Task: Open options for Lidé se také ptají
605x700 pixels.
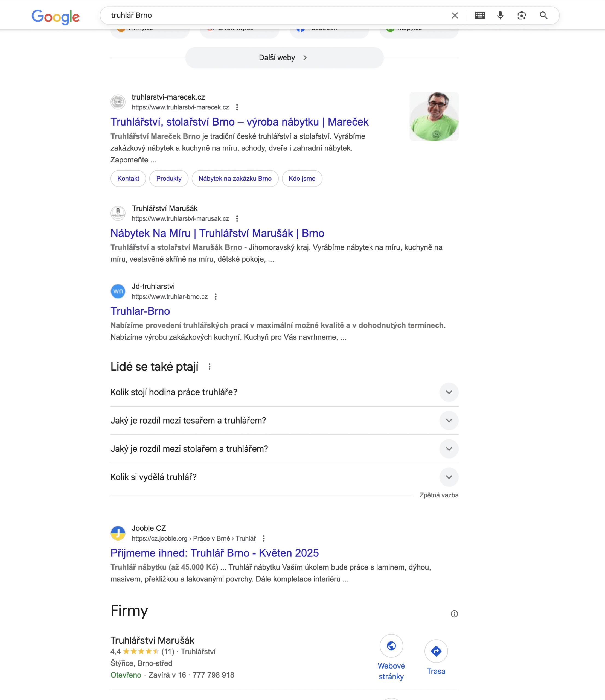Action: pyautogui.click(x=210, y=367)
